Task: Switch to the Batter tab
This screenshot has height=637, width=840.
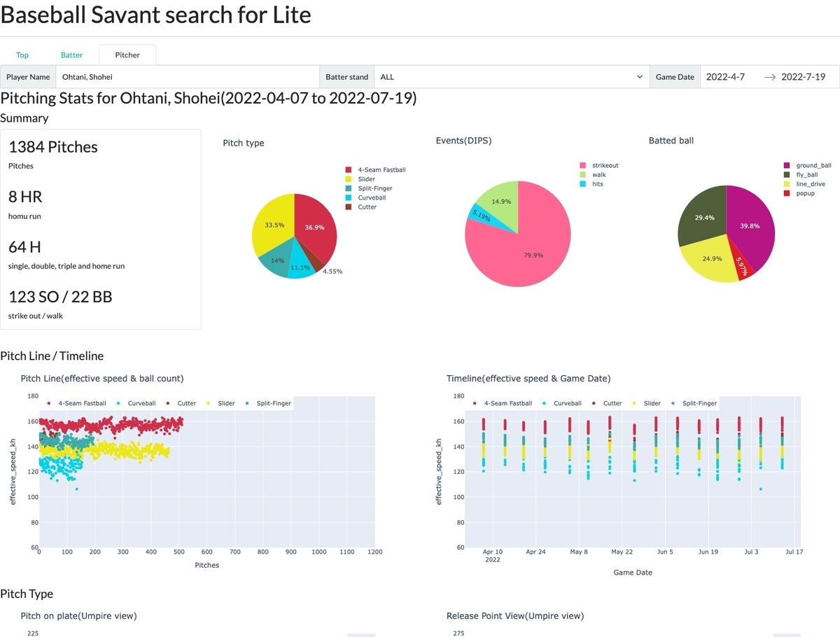Action: click(71, 55)
